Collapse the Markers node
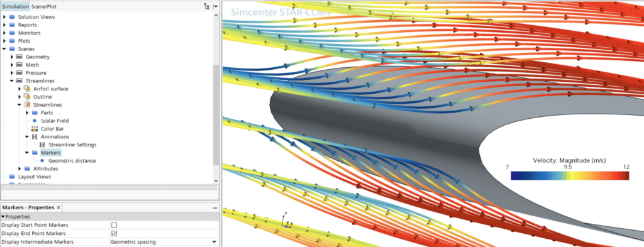 27,153
